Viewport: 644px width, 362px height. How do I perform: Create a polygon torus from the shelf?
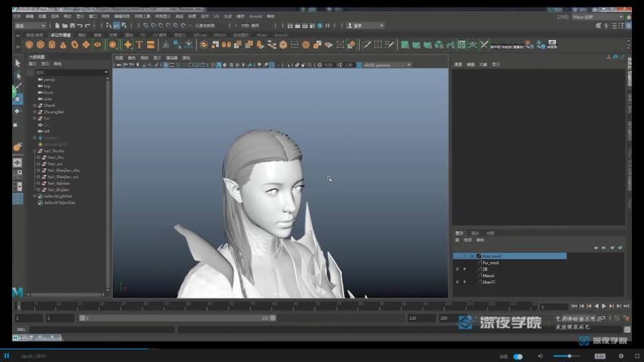click(74, 45)
